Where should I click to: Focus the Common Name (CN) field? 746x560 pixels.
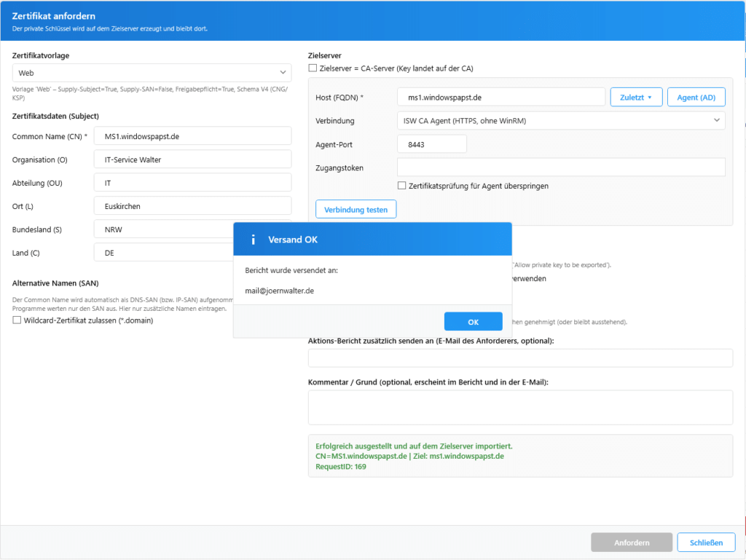pos(192,136)
